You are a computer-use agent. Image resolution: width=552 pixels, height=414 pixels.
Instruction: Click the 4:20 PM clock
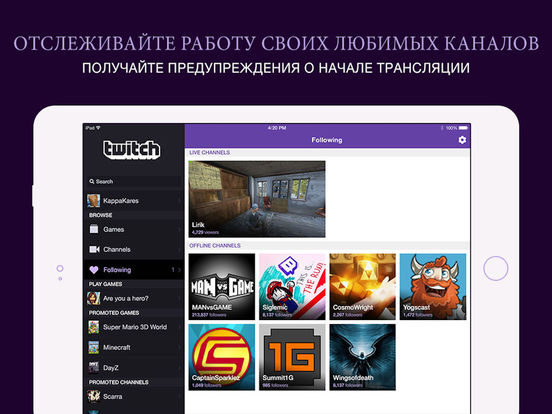click(277, 128)
